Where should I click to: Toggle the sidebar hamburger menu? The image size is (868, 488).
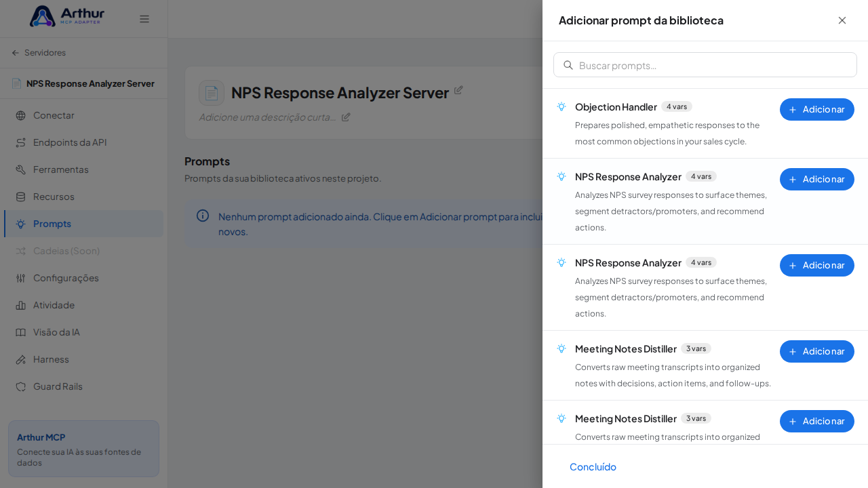(x=144, y=19)
